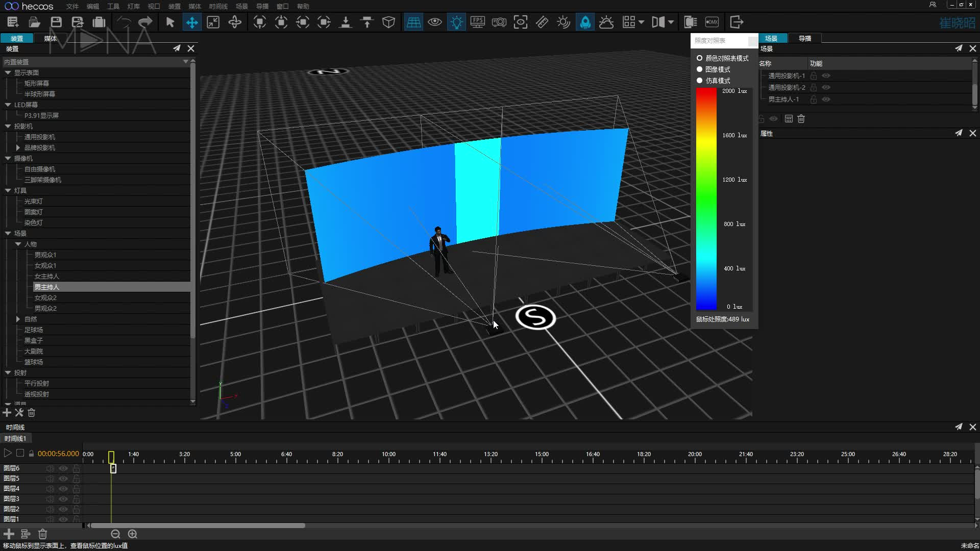Click the export exit arrow icon
Viewport: 980px width, 551px height.
point(737,22)
